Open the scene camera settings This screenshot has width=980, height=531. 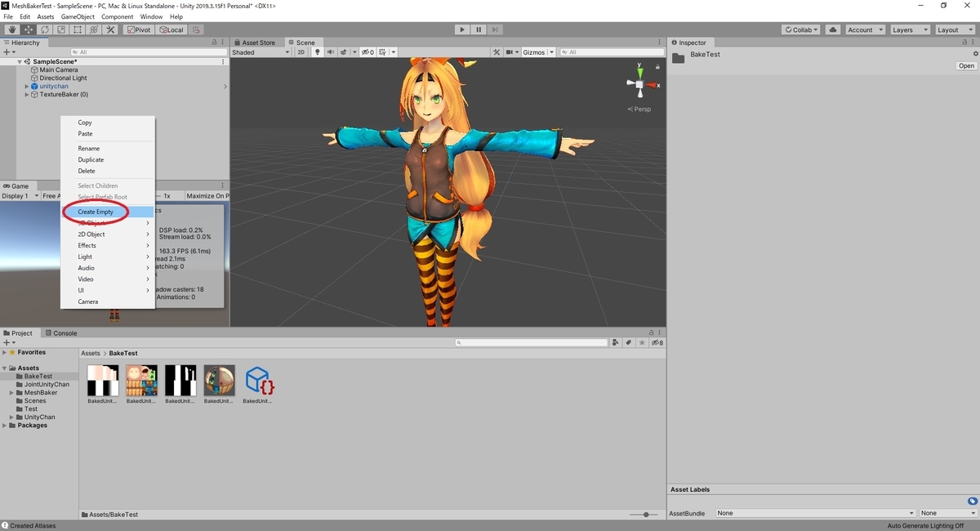[x=511, y=52]
